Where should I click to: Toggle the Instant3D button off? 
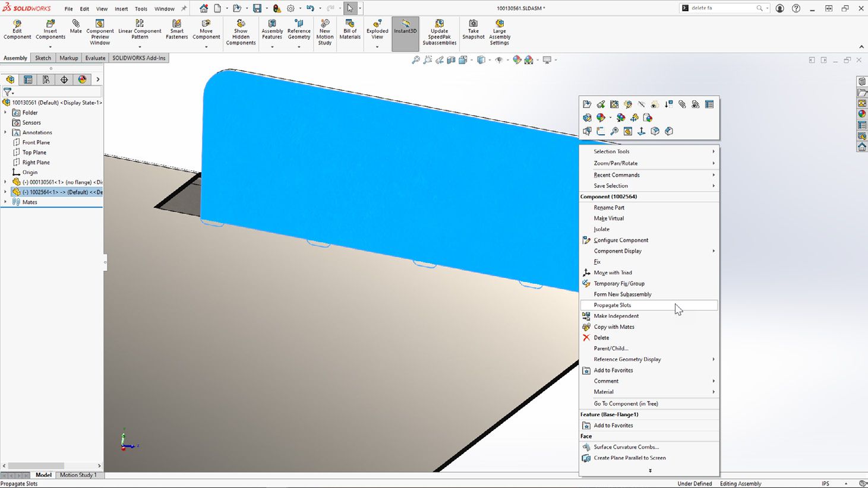405,30
